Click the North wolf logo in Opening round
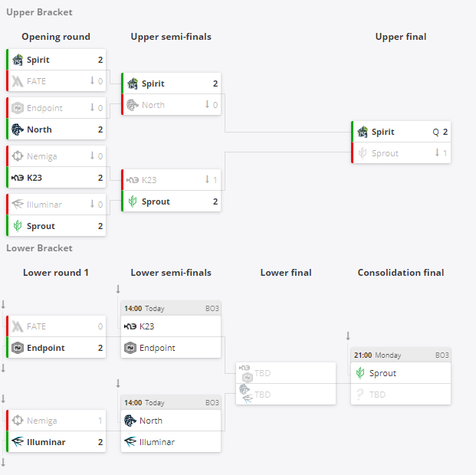The image size is (476, 475). [x=17, y=129]
